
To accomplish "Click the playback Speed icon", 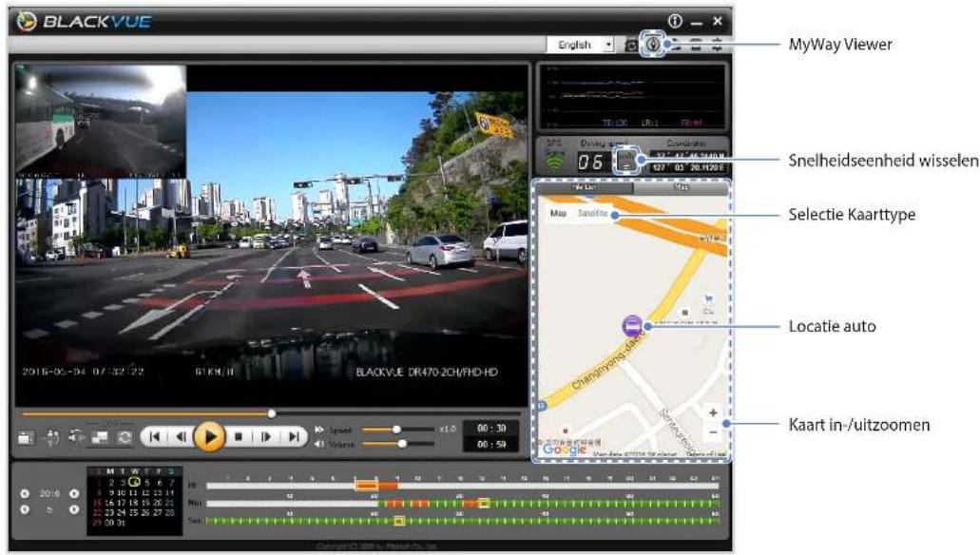I will [x=319, y=430].
